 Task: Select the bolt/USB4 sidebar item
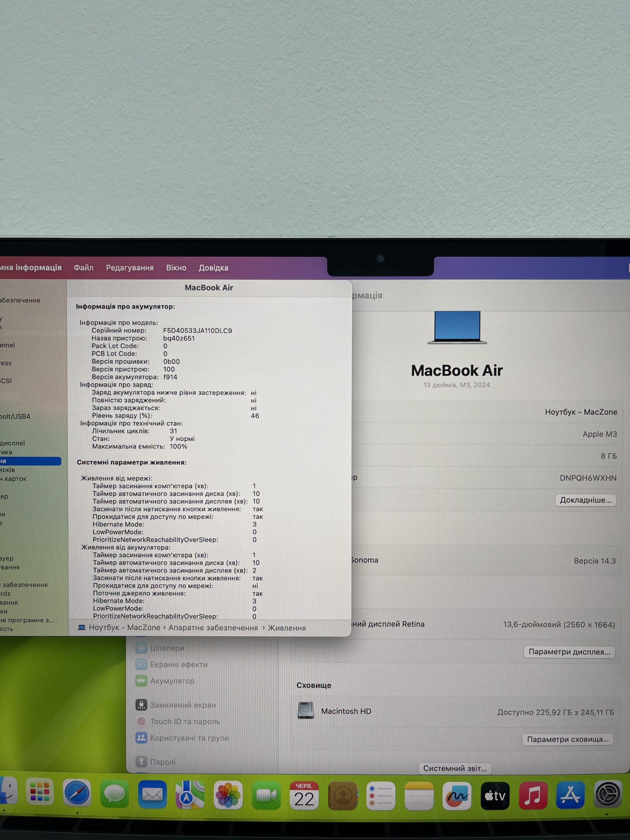pos(15,416)
